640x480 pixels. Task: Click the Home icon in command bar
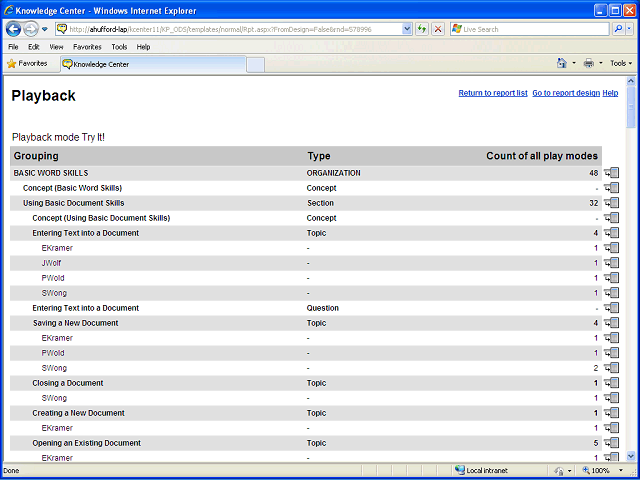point(562,63)
